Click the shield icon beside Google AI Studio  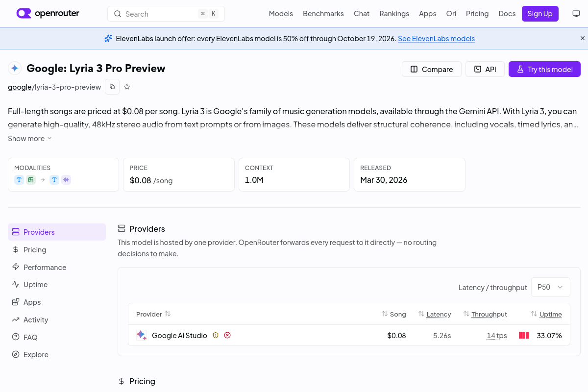tap(216, 335)
